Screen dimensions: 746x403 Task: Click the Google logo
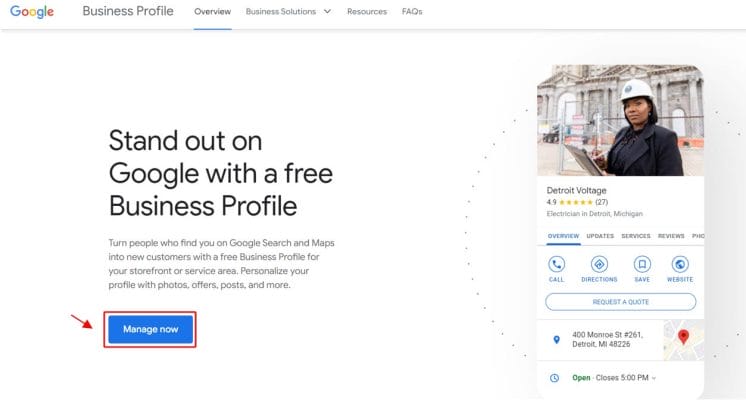(32, 11)
